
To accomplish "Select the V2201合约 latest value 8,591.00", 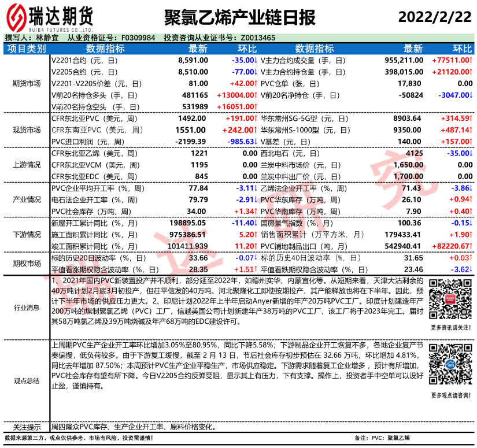I will pyautogui.click(x=193, y=60).
